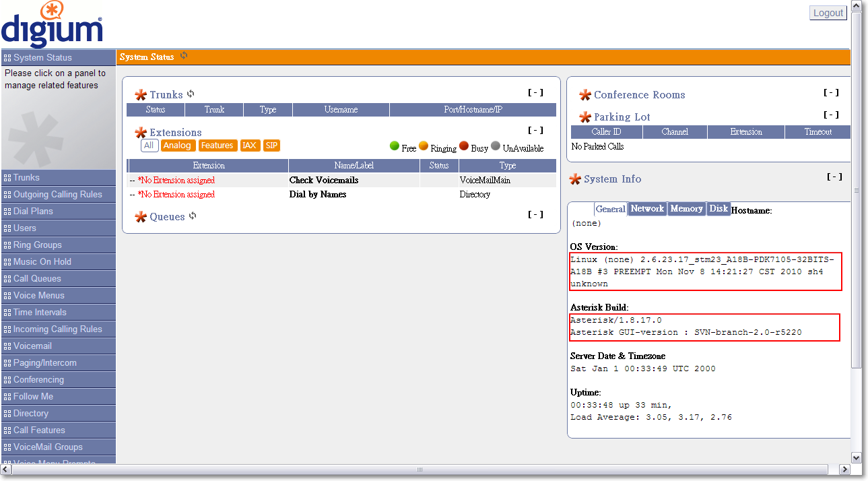Image resolution: width=868 pixels, height=481 pixels.
Task: Switch to General system info tab
Action: pos(611,209)
